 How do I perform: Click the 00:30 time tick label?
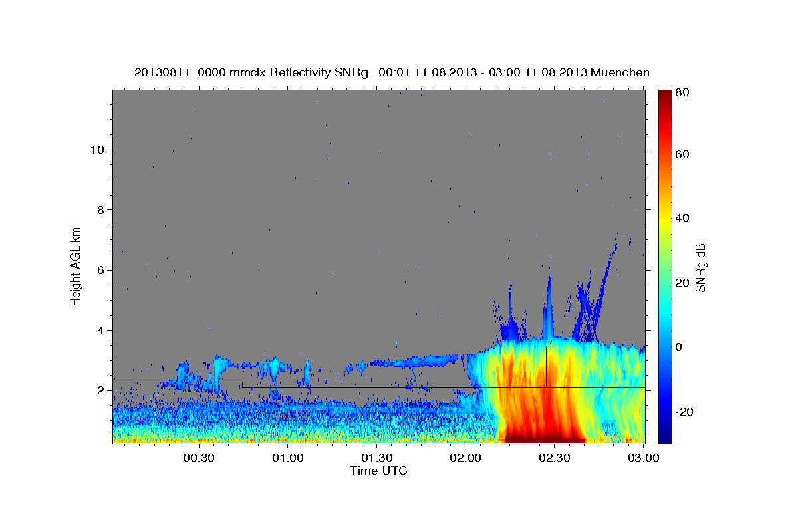coord(199,458)
